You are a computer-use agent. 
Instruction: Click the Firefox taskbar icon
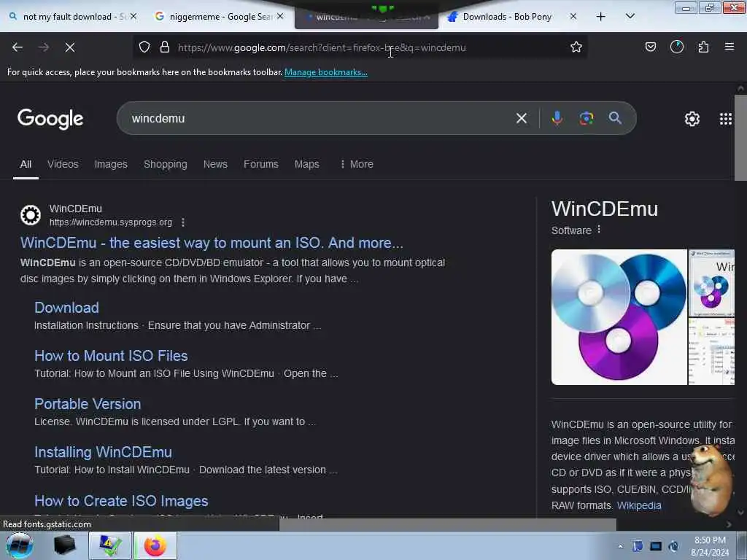coord(155,545)
